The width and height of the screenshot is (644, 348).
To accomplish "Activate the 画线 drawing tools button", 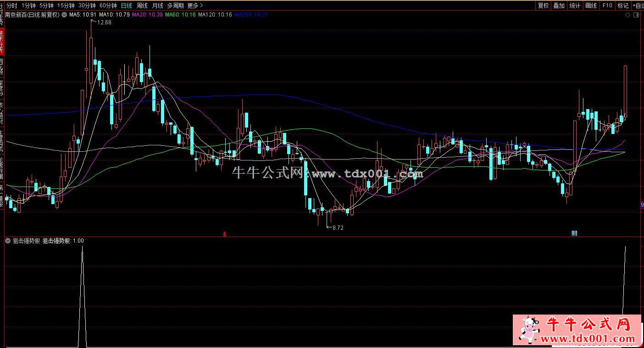I will click(x=591, y=6).
